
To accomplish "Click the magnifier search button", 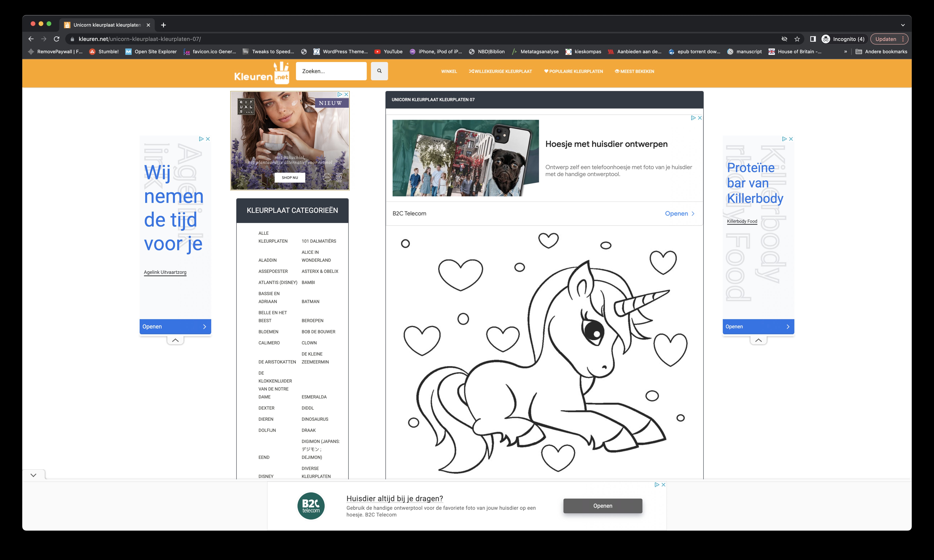I will tap(379, 71).
